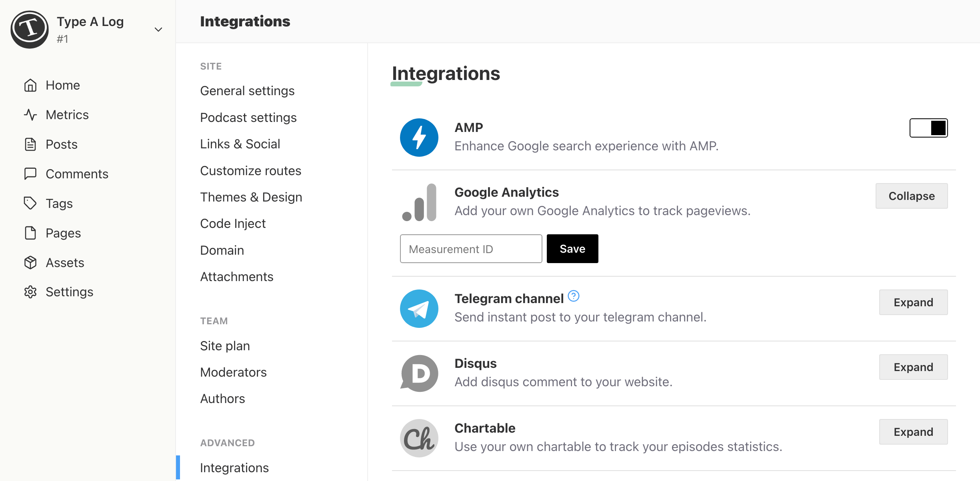The image size is (980, 481).
Task: Click the Comments speech bubble icon
Action: click(x=30, y=174)
